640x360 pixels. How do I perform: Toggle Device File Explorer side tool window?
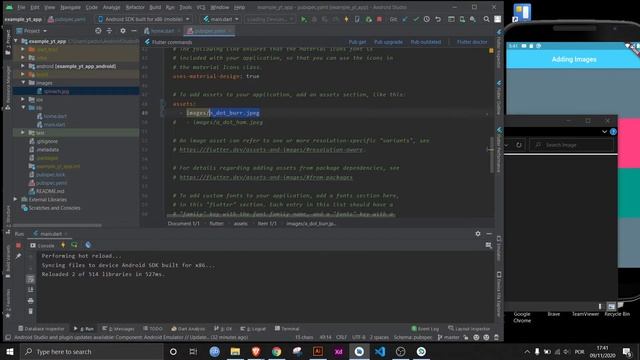[499, 295]
